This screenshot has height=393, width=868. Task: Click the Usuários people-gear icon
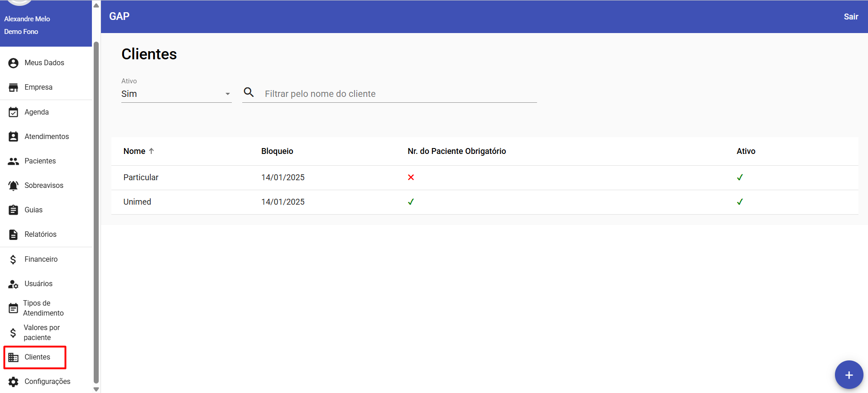pos(14,284)
